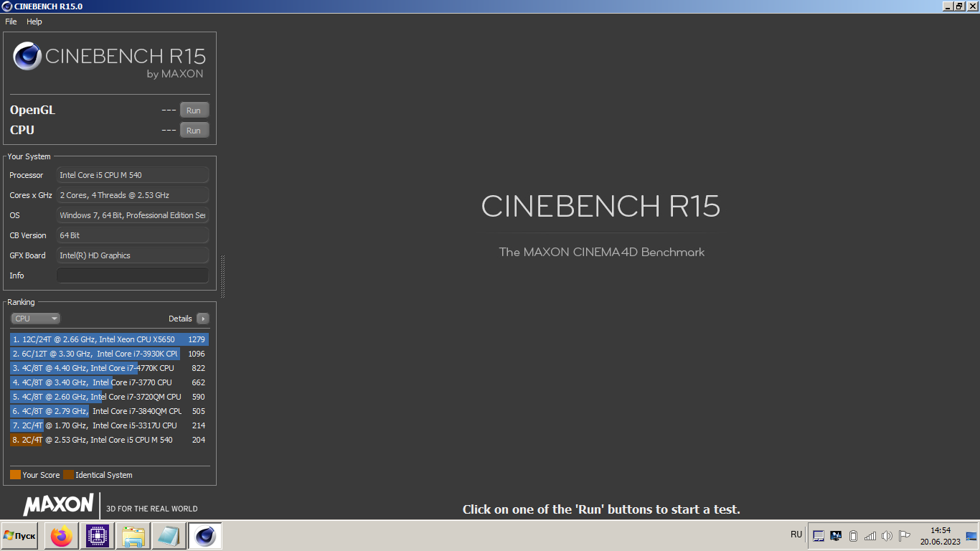The image size is (980, 551).
Task: Click the MAXON logo at bottom left
Action: (58, 504)
